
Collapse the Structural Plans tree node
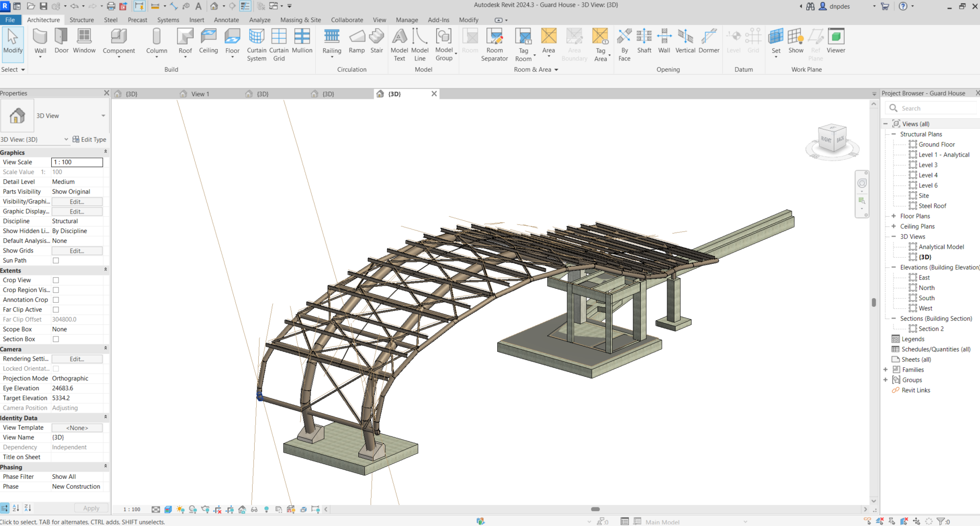click(x=894, y=134)
